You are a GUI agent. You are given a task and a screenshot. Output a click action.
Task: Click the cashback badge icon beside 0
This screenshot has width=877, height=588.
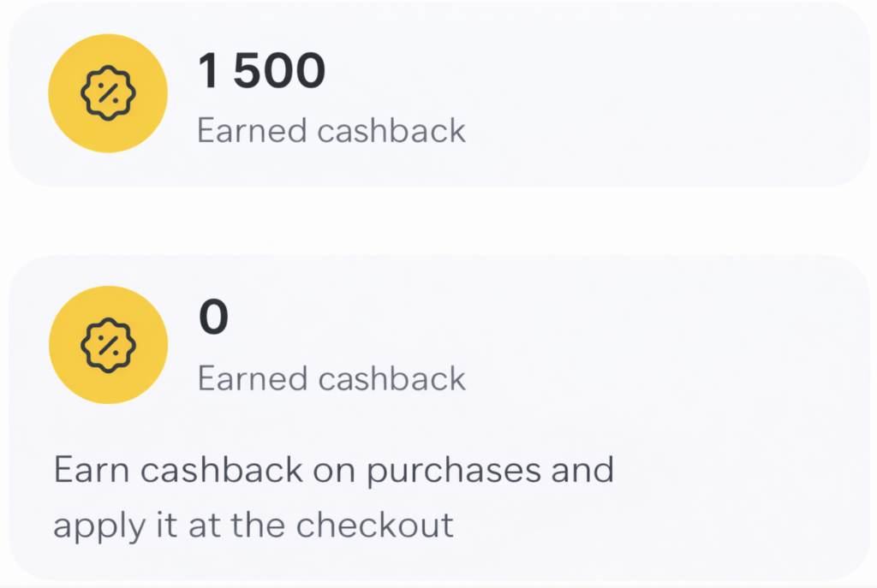click(108, 345)
